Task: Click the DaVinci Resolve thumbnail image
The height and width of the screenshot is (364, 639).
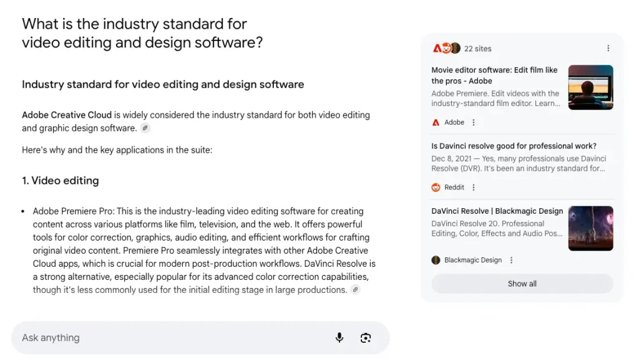Action: [x=590, y=228]
